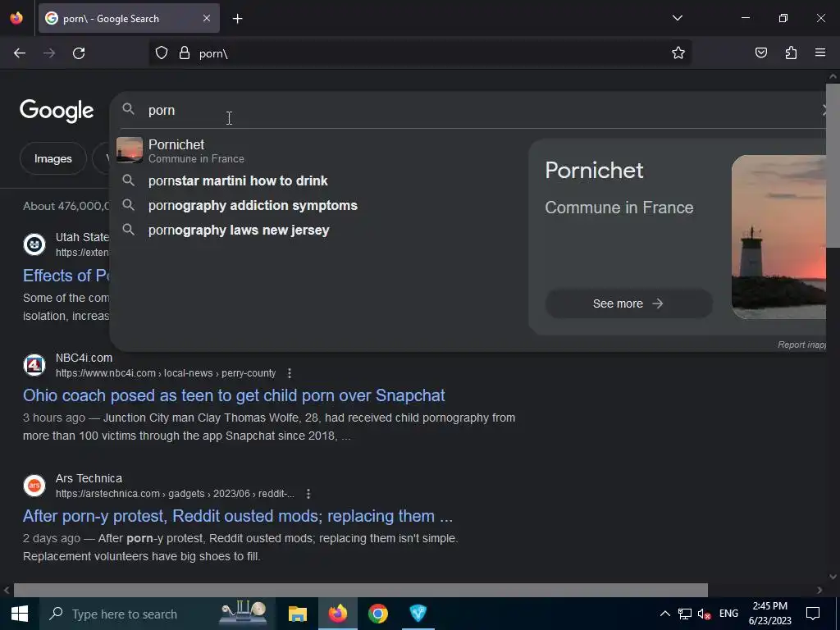Image resolution: width=840 pixels, height=630 pixels.
Task: Click ENG language indicator
Action: pos(728,614)
